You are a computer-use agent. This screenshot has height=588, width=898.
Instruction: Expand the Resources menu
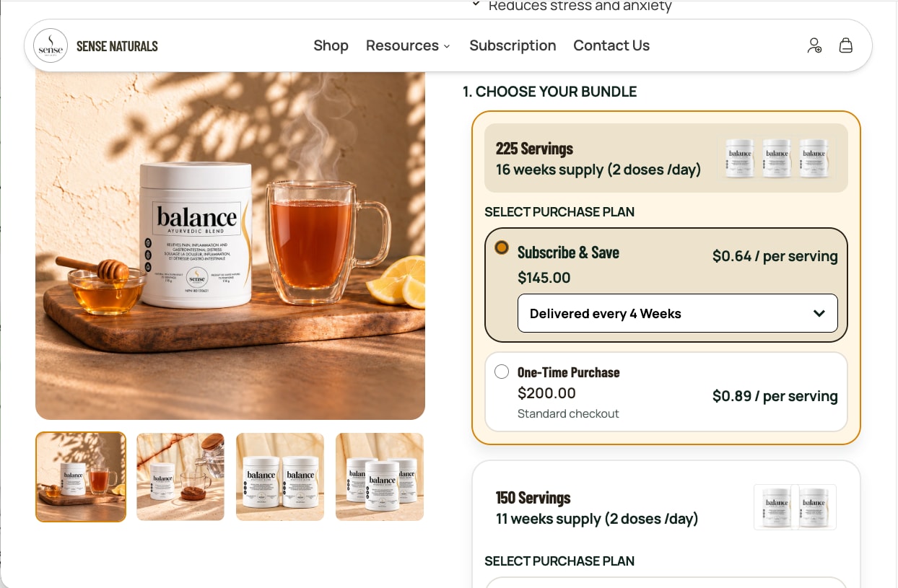pyautogui.click(x=408, y=45)
